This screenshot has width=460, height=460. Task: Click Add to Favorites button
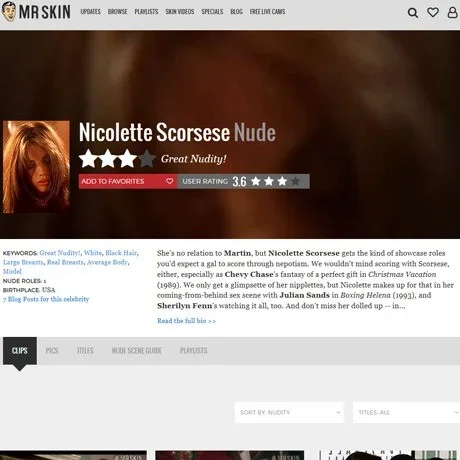(128, 181)
